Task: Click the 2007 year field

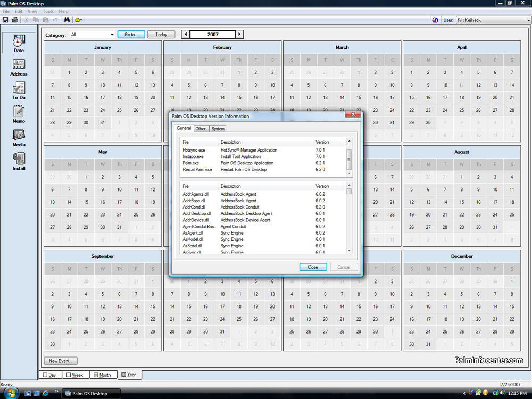Action: pos(213,34)
